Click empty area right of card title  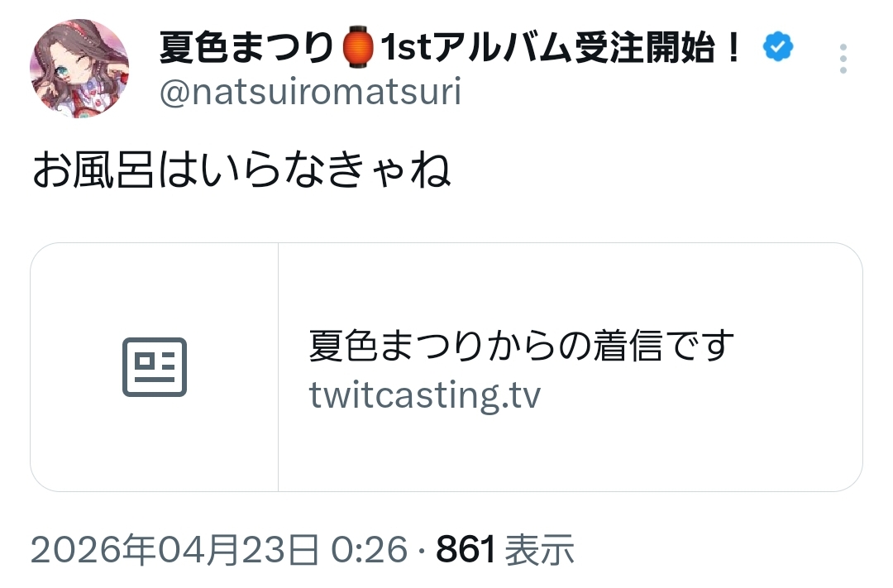[x=797, y=346]
